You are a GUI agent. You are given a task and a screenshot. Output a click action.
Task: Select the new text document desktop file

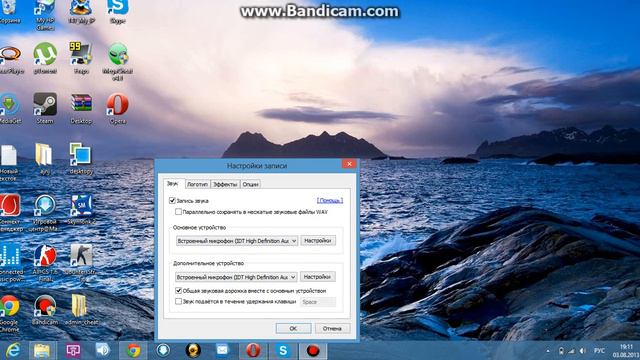tap(9, 162)
